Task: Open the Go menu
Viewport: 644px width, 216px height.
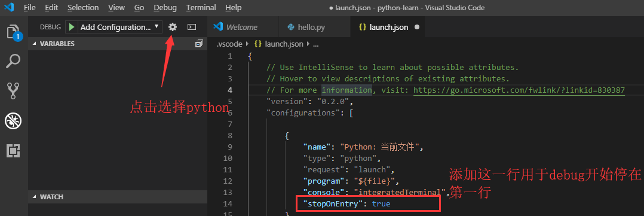Action: pyautogui.click(x=139, y=7)
